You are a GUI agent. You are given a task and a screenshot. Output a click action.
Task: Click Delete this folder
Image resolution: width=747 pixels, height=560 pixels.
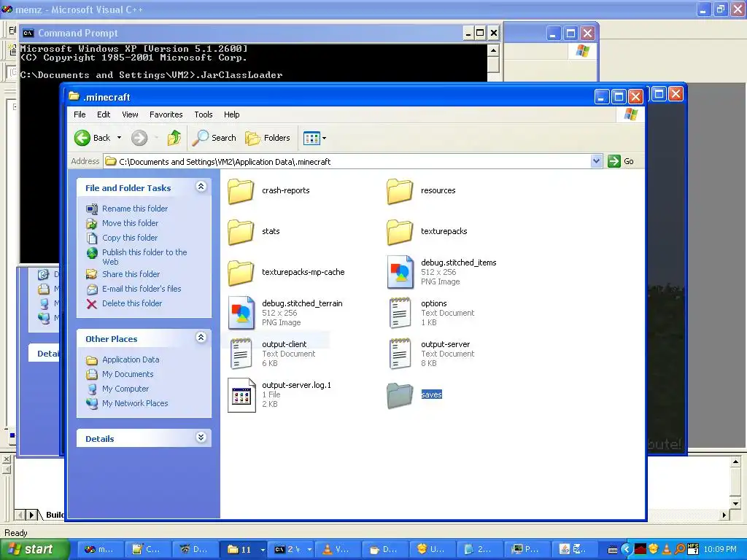click(132, 303)
